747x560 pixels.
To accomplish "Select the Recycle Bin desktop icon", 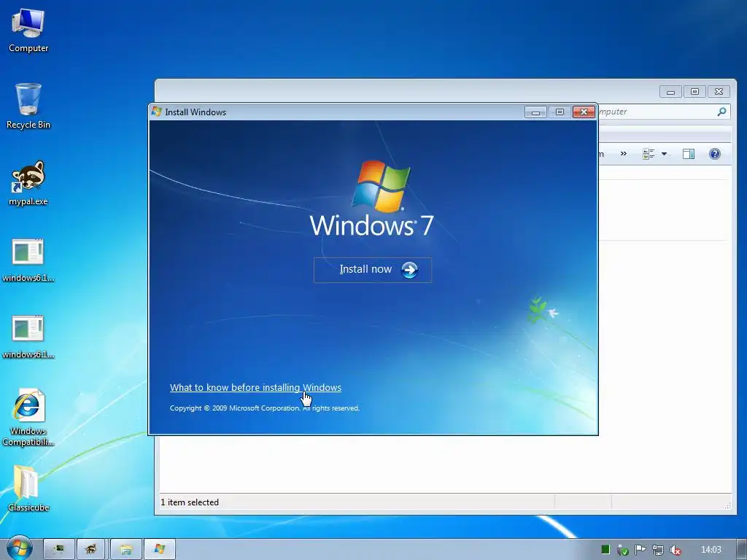I will (28, 106).
